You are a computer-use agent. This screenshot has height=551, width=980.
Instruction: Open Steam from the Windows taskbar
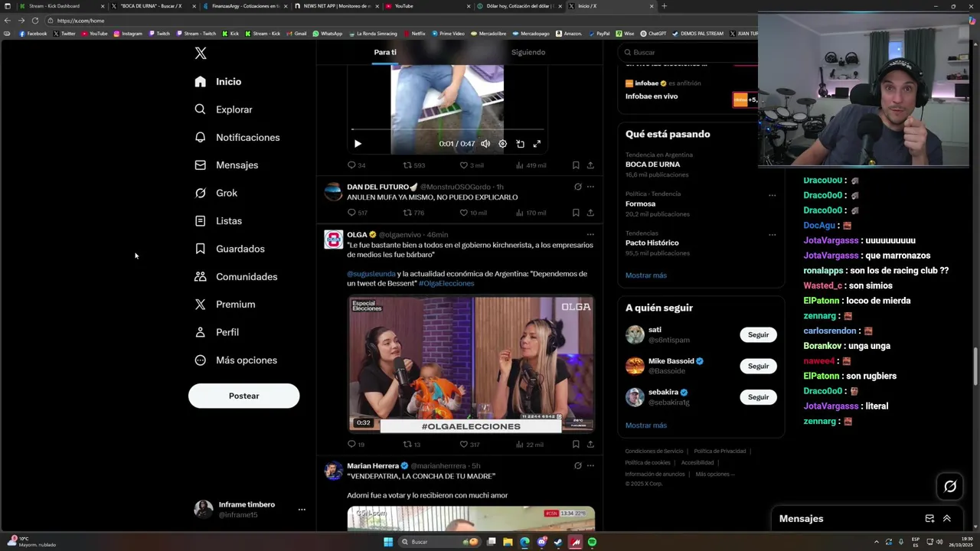(x=558, y=542)
